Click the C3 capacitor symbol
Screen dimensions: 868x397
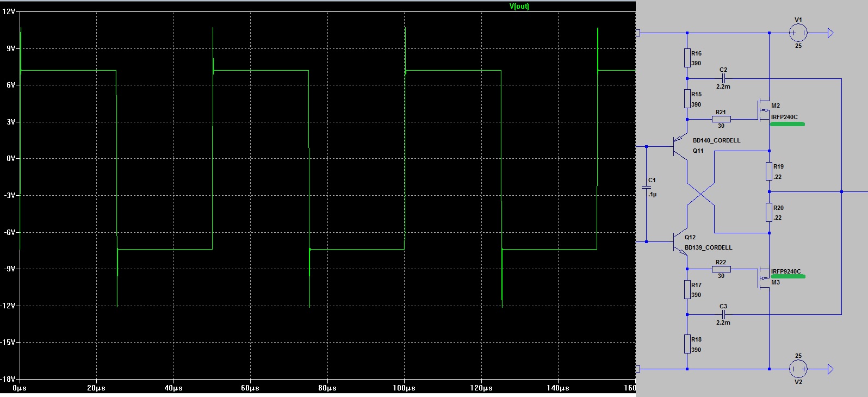(x=723, y=314)
